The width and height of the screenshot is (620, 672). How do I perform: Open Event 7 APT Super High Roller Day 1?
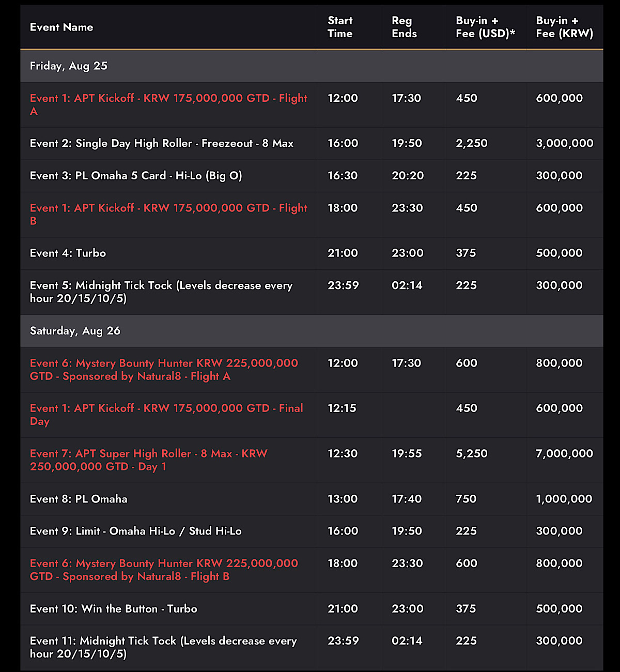coord(149,460)
